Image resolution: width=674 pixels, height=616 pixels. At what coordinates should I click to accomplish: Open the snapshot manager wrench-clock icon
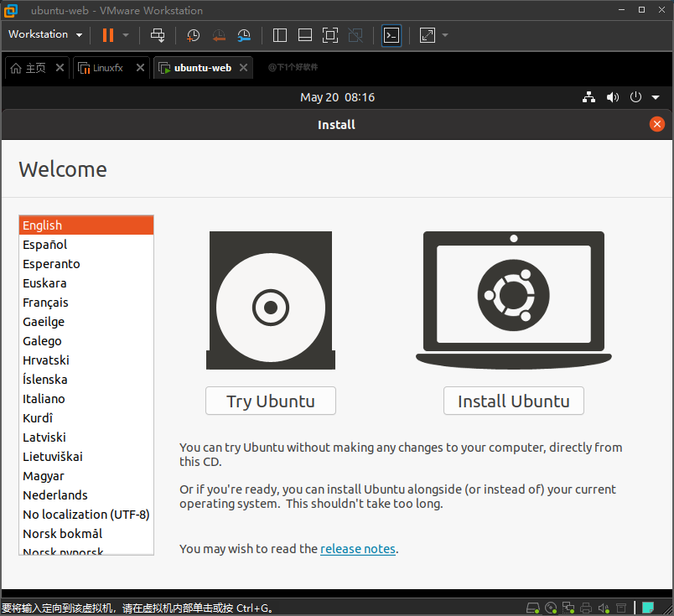(244, 35)
